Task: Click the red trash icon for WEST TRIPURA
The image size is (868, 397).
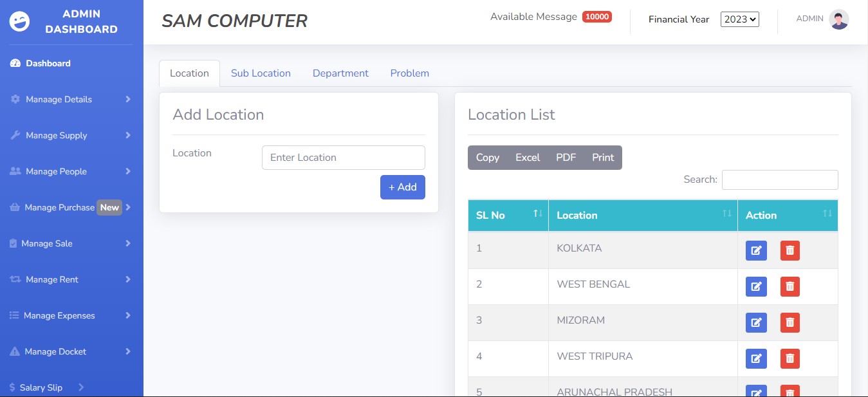Action: (x=790, y=358)
